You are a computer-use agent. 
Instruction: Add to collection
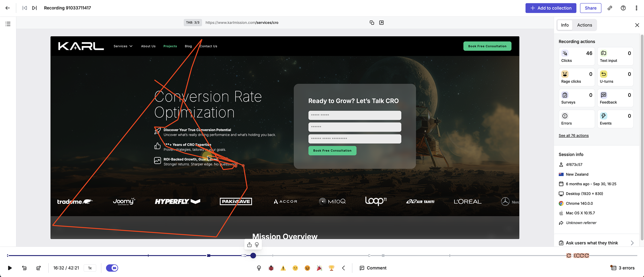point(551,8)
